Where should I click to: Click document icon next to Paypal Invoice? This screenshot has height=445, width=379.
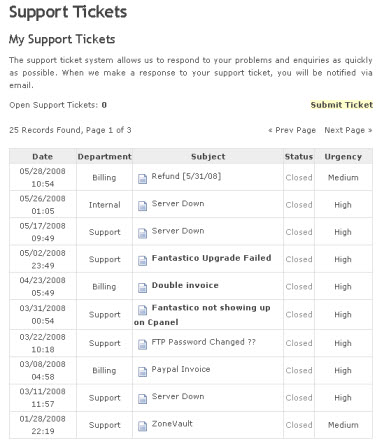142,372
